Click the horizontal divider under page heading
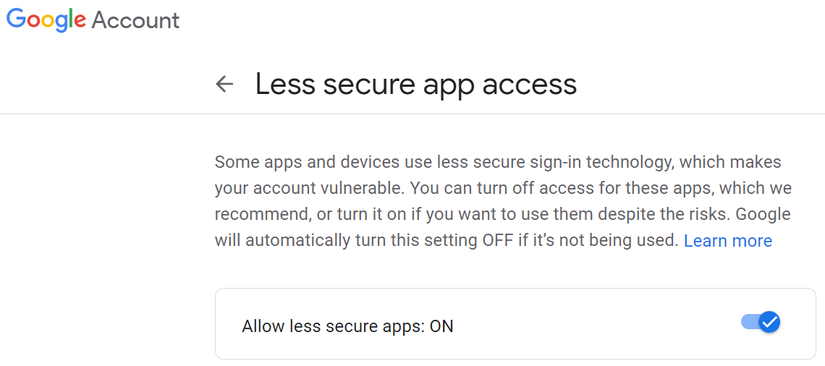This screenshot has width=825, height=366. (x=412, y=114)
